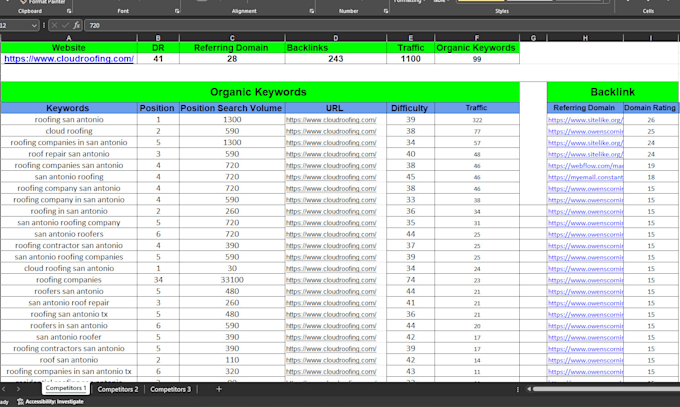680x407 pixels.
Task: Cancel the formula entry with the X icon
Action: 54,26
